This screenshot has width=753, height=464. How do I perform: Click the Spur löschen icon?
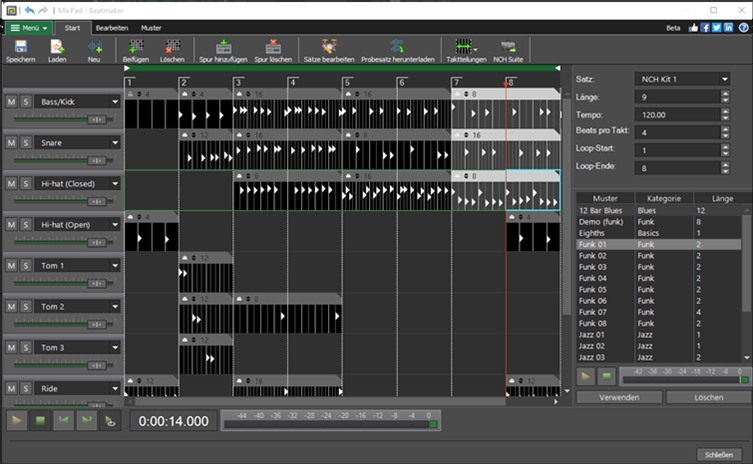click(273, 47)
